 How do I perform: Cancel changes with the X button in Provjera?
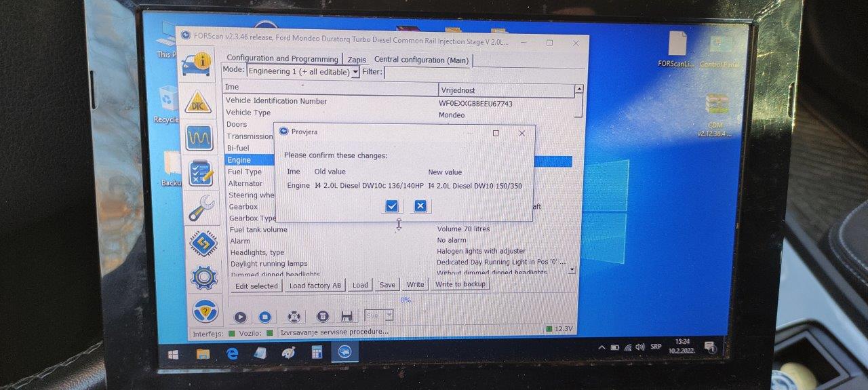(420, 206)
